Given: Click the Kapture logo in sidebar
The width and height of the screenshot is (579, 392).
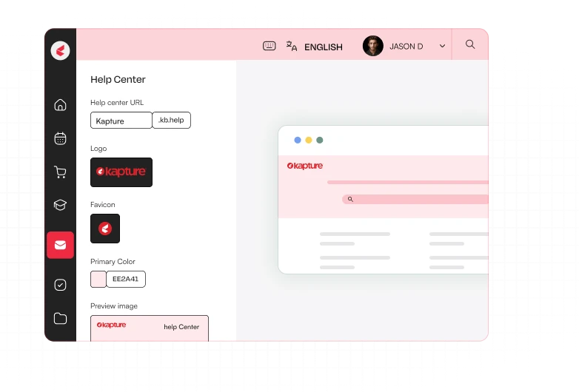Looking at the screenshot, I should 60,50.
